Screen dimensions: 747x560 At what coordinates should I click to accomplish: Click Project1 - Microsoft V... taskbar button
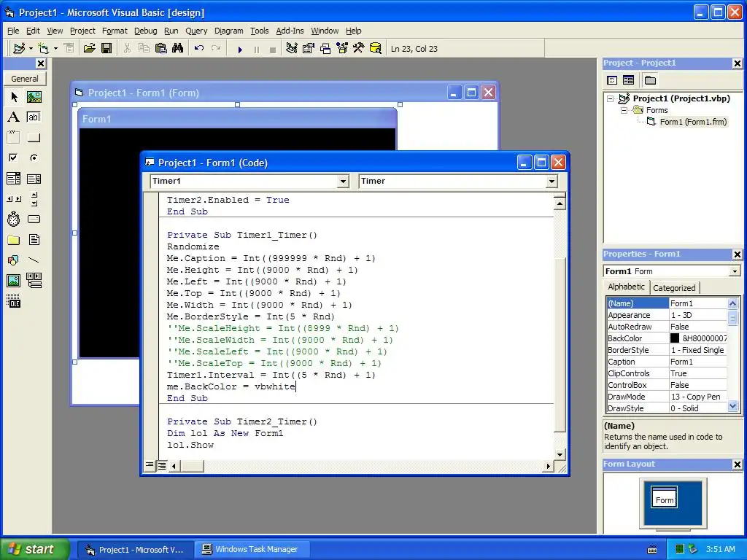[x=135, y=550]
